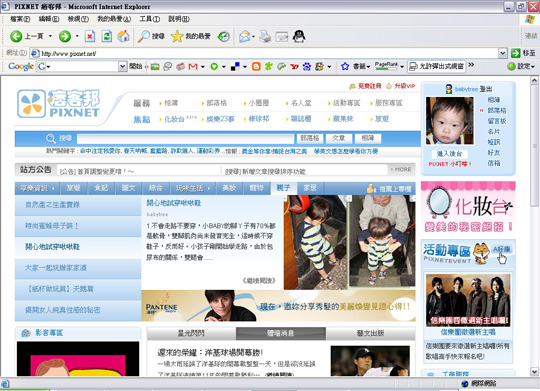Expand Google toolbar overflow chevron
The height and width of the screenshot is (391, 540).
point(471,65)
